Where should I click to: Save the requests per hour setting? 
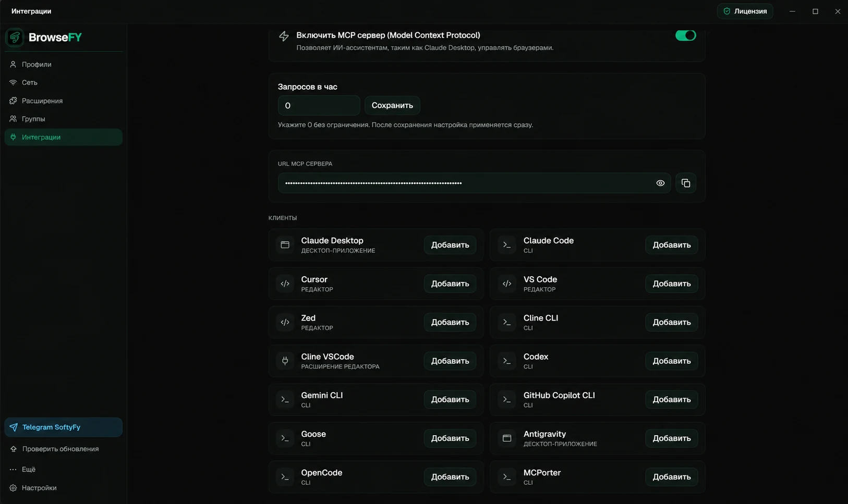click(392, 105)
